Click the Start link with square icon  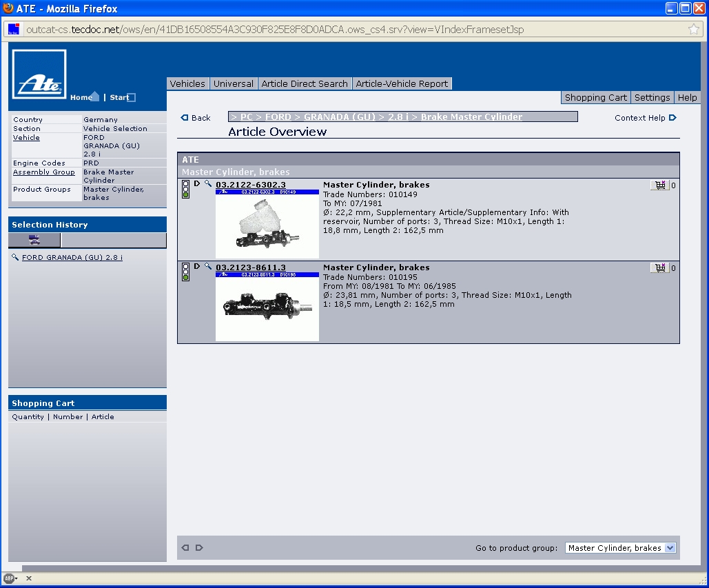click(123, 97)
